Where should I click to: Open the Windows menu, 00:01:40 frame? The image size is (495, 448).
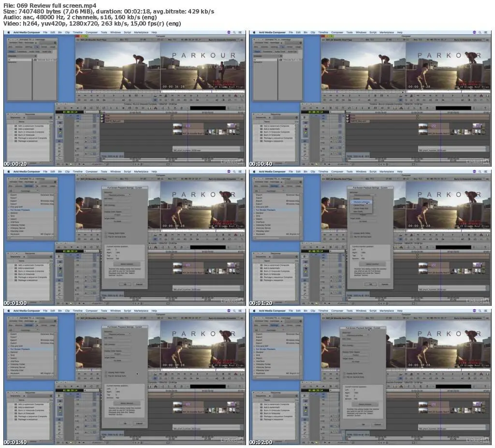(x=116, y=311)
